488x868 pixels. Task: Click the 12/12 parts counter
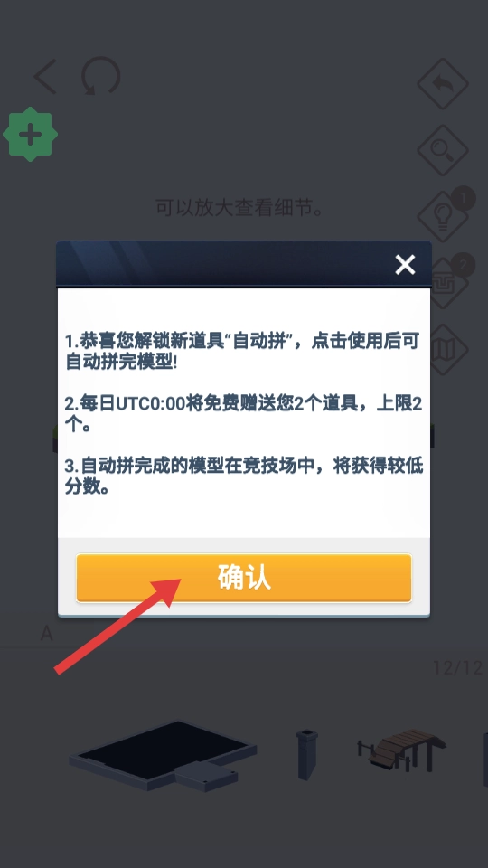457,667
